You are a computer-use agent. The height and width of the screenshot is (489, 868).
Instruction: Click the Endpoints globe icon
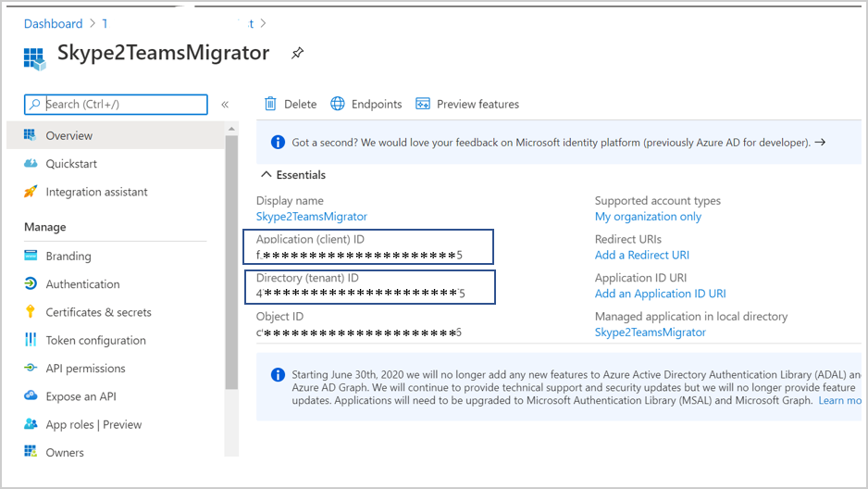pos(338,104)
